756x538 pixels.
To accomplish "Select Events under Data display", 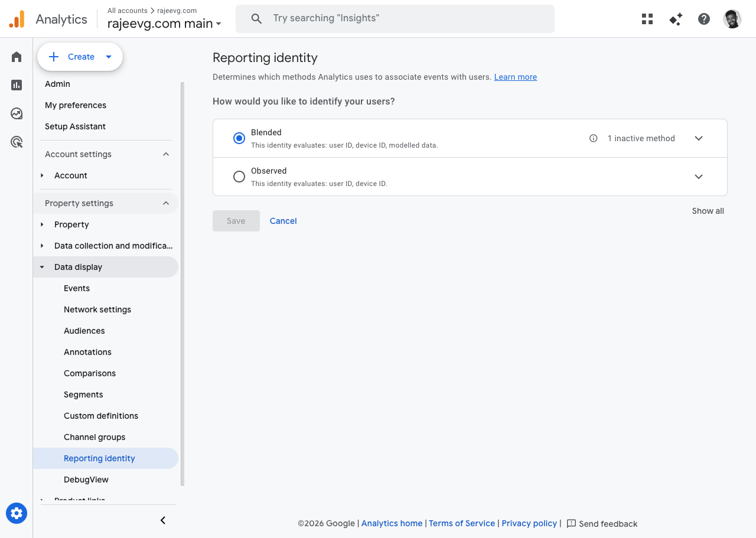I will tap(76, 288).
